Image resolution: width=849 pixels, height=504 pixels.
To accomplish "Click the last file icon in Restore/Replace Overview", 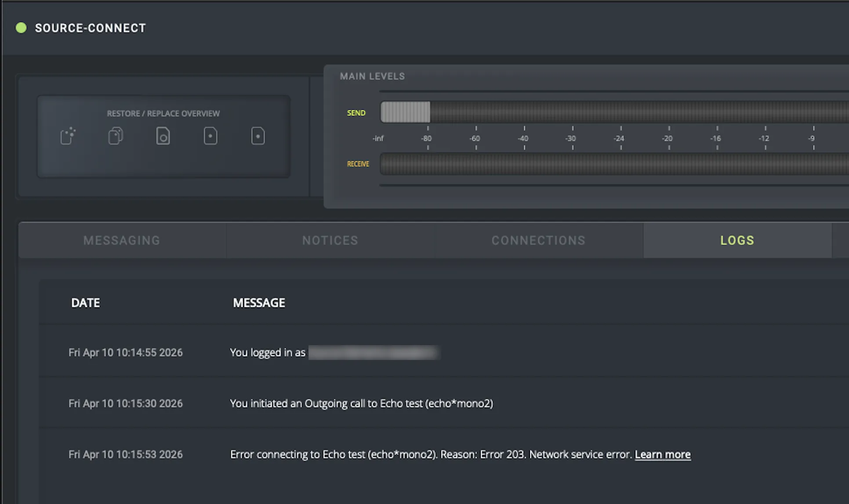I will (258, 136).
